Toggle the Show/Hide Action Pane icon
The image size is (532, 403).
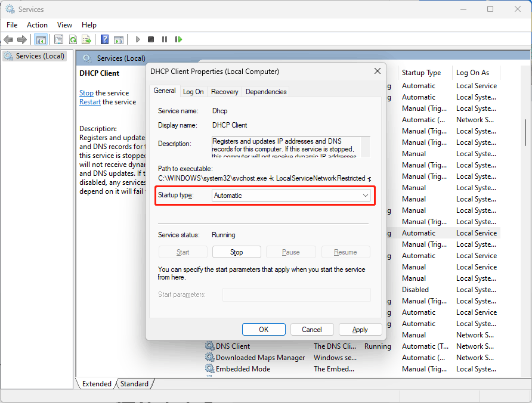coord(119,40)
